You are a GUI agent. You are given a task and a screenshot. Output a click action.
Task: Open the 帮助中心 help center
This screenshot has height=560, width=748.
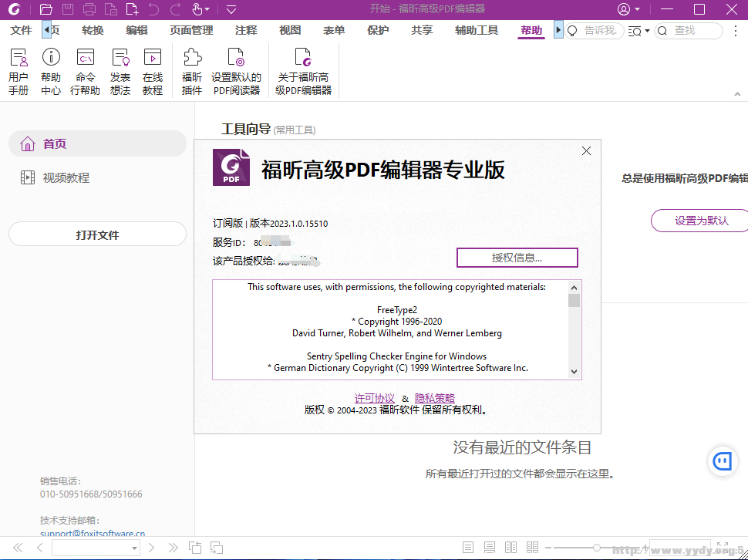coord(51,72)
